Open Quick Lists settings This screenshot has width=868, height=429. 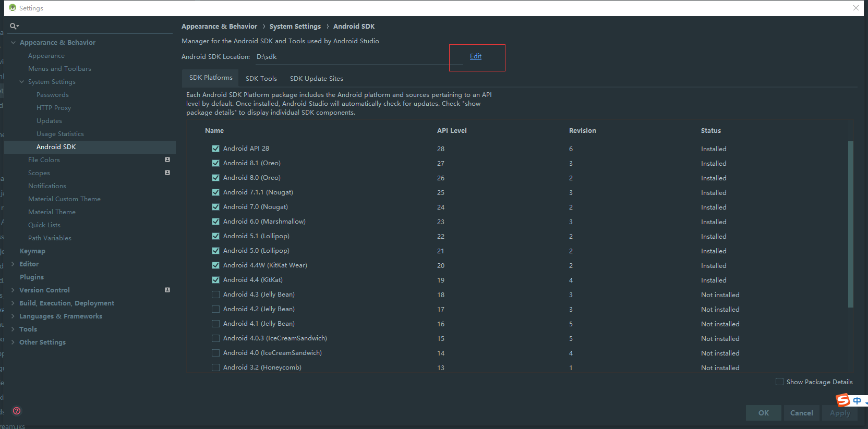(44, 225)
